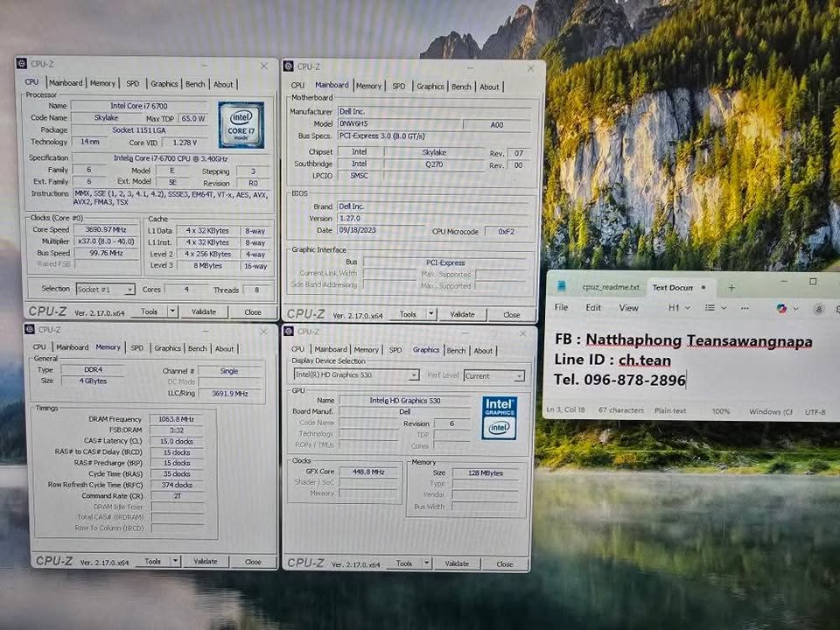This screenshot has width=840, height=630.
Task: Click the Intel Graphics logo badge
Action: pos(499,417)
